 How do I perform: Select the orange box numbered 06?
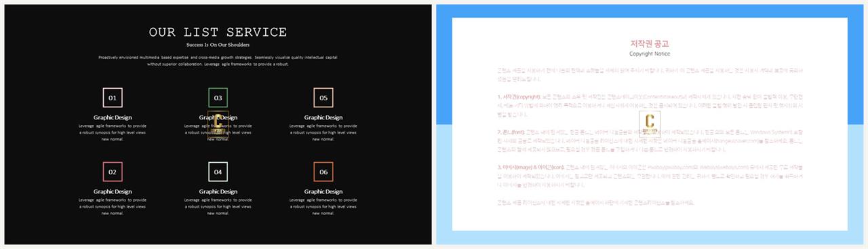[x=323, y=172]
